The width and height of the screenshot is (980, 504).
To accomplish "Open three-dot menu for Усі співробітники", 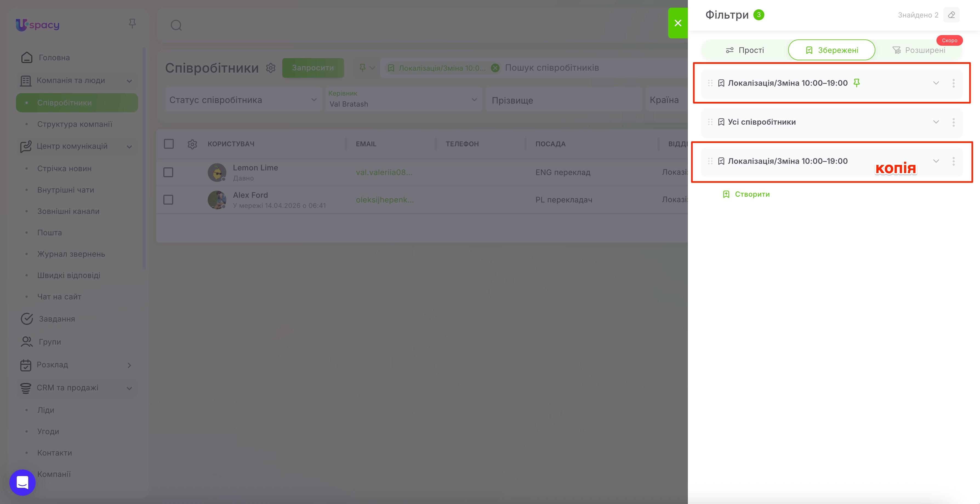I will (953, 122).
